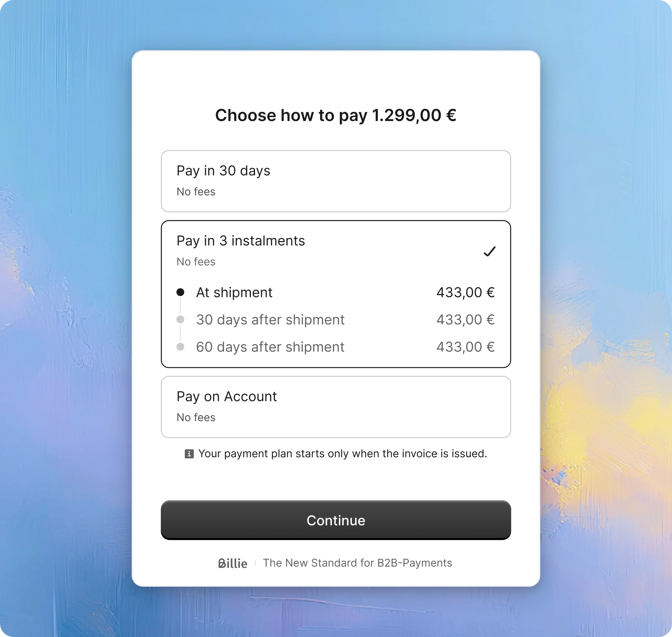This screenshot has height=637, width=672.
Task: Expand the Pay on Account card details
Action: pos(336,406)
